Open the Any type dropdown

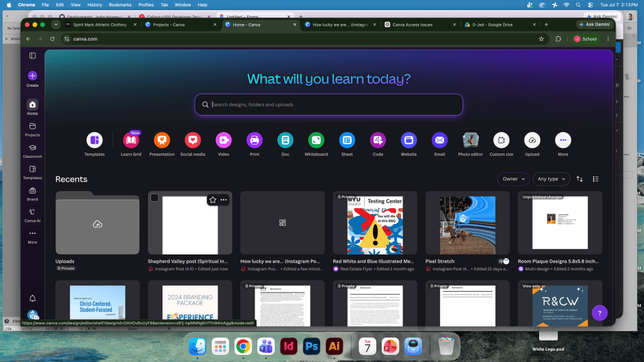[x=551, y=179]
